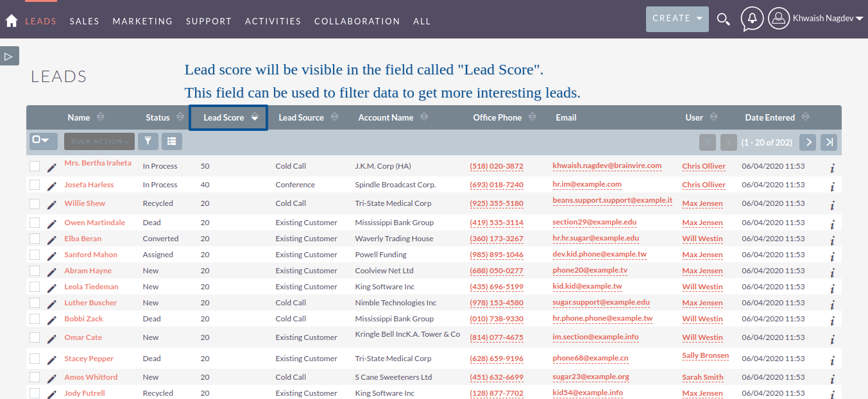Open the ALL menu in the navigation bar

point(422,21)
